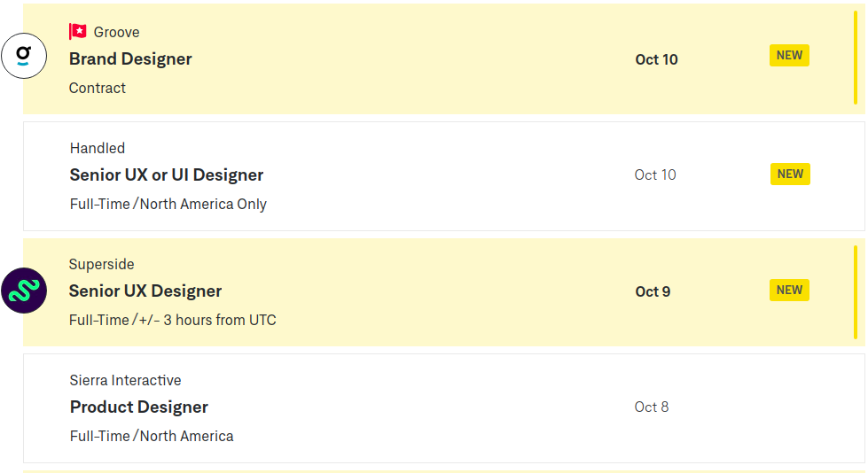Click the red flag icon beside Groove

78,32
